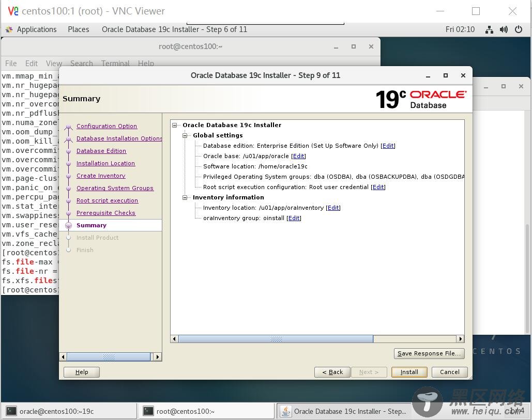The height and width of the screenshot is (420, 532).
Task: Click Edit link for Root script execution configuration
Action: [x=378, y=187]
